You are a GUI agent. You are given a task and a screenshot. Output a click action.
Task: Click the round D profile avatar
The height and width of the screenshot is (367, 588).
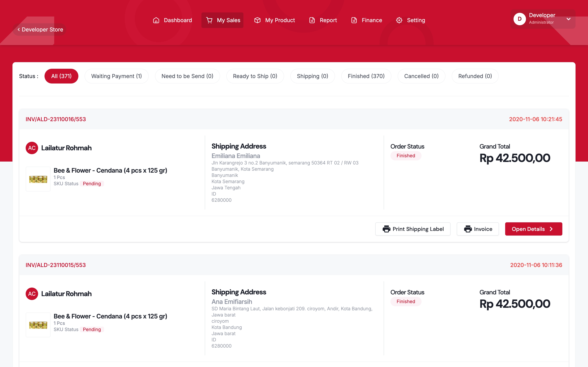[520, 19]
